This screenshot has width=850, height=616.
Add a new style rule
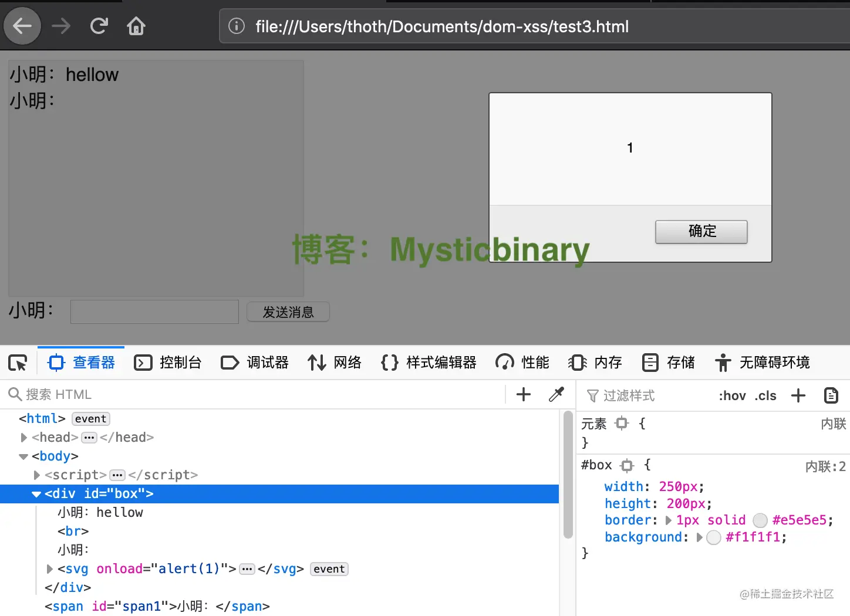(x=798, y=395)
